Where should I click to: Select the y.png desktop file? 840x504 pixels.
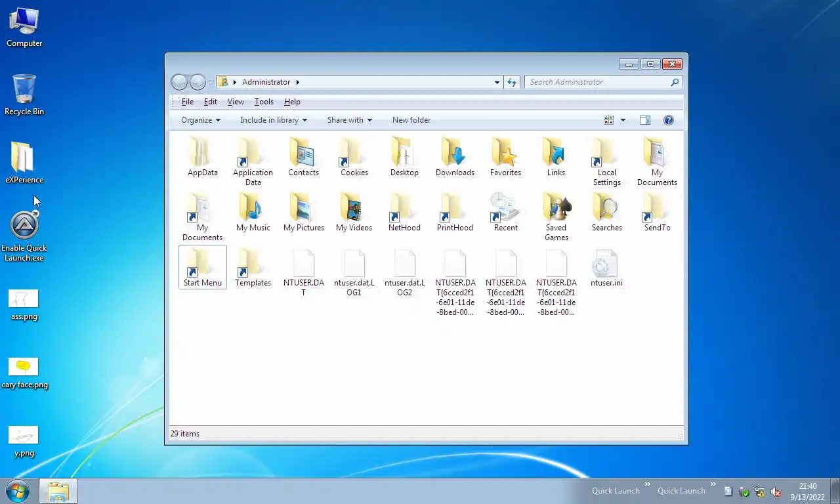[x=24, y=442]
